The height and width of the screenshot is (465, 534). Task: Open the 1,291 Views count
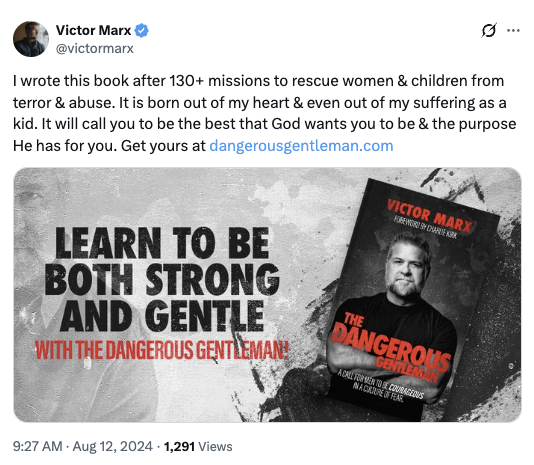[x=198, y=446]
